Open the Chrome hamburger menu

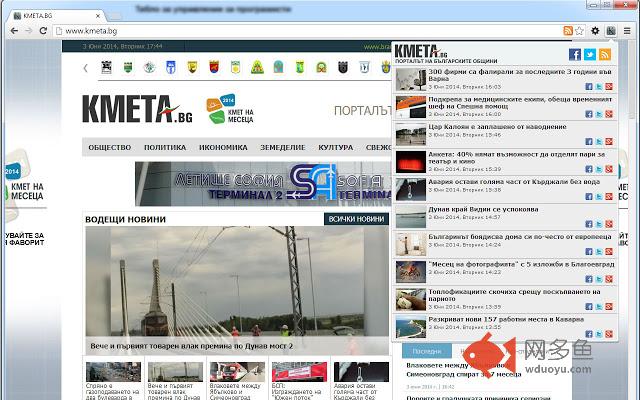point(627,31)
